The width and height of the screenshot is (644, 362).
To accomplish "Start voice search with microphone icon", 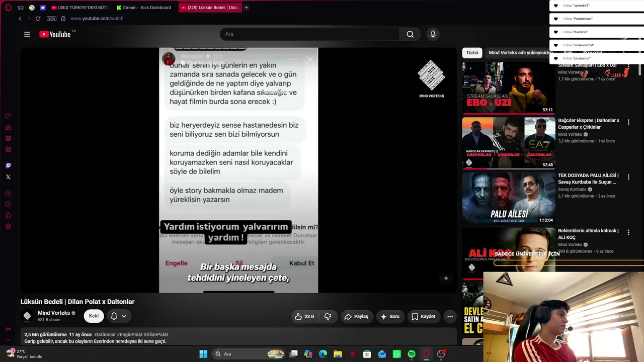I will click(x=433, y=34).
